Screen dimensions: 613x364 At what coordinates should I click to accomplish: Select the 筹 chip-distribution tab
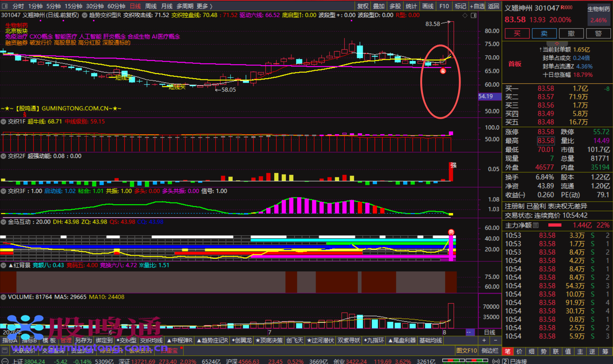(605, 351)
